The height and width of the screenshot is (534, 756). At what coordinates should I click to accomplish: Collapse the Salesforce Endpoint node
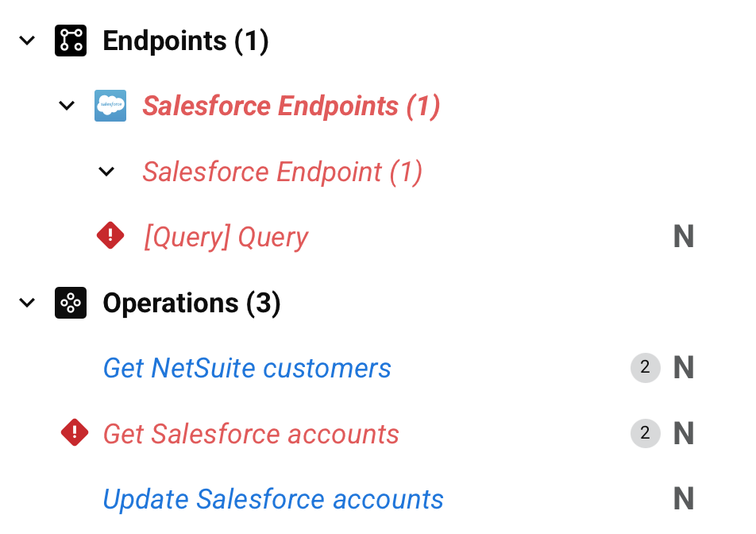pos(106,172)
